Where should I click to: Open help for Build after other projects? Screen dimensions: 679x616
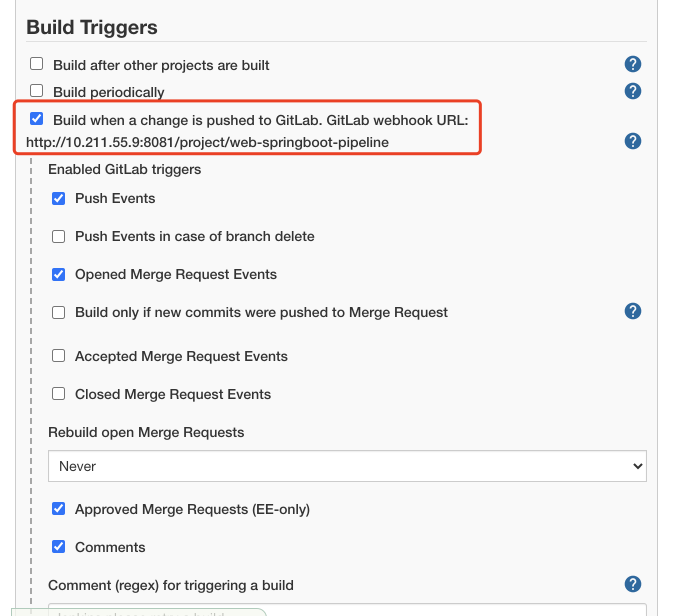click(x=632, y=64)
